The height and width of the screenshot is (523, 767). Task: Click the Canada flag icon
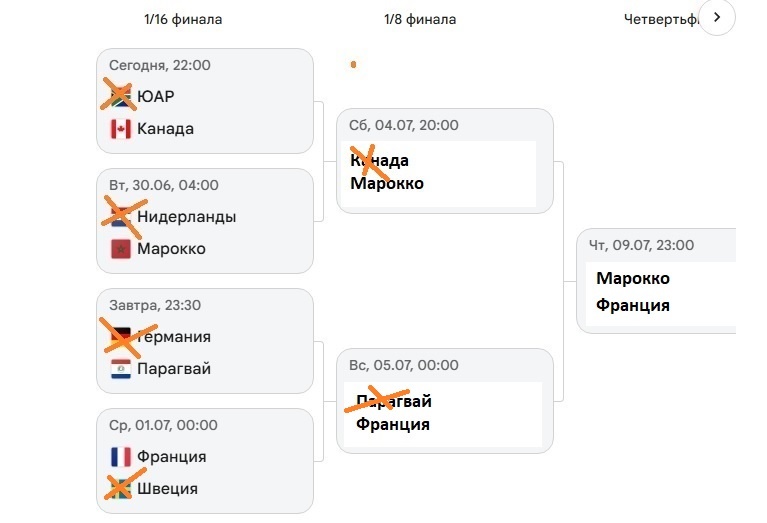121,129
